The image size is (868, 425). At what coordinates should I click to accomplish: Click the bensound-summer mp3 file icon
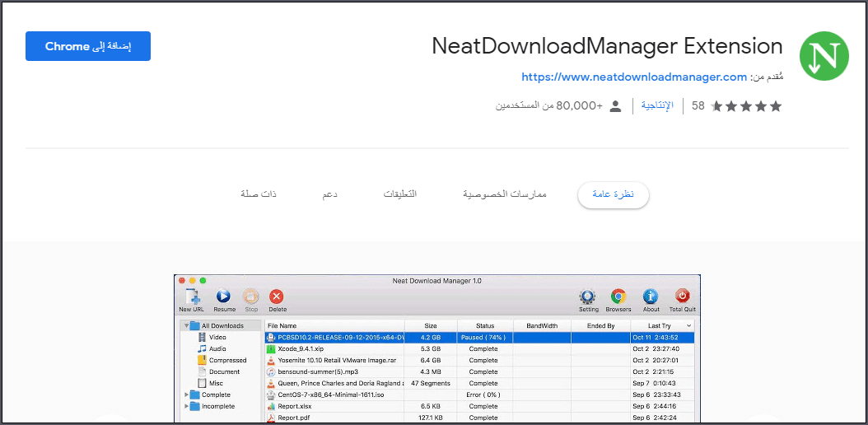[271, 372]
